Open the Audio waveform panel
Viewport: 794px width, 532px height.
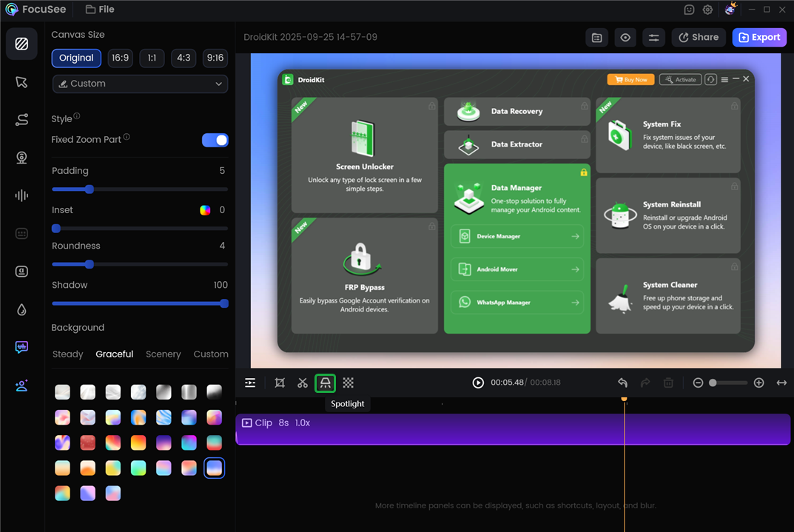coord(22,195)
